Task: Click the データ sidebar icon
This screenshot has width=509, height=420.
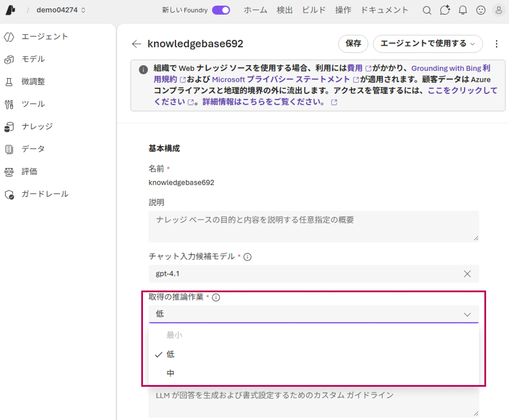Action: [x=9, y=149]
